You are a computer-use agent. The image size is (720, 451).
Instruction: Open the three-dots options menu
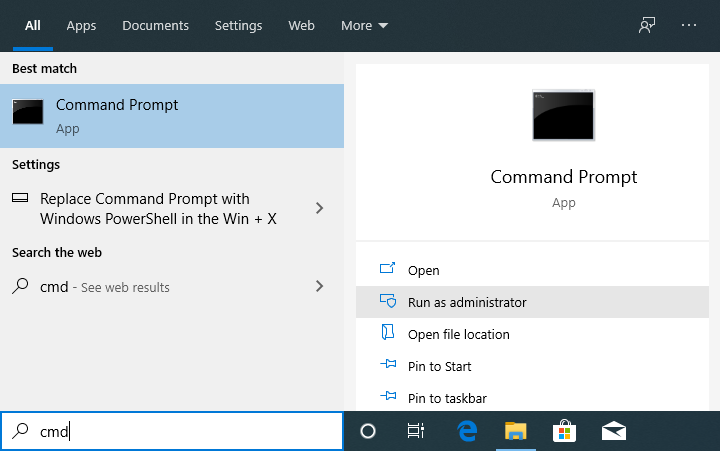coord(689,25)
